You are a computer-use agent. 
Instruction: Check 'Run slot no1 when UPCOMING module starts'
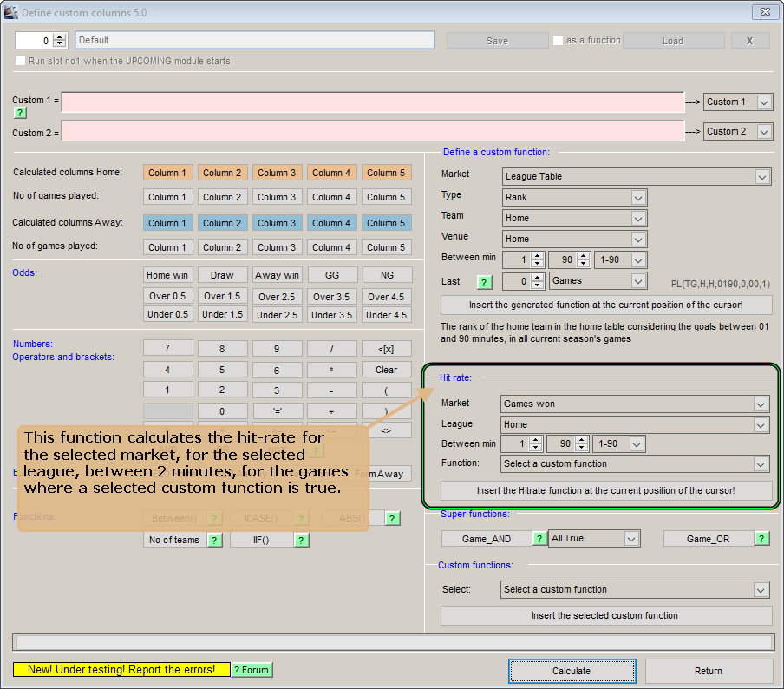pyautogui.click(x=19, y=60)
